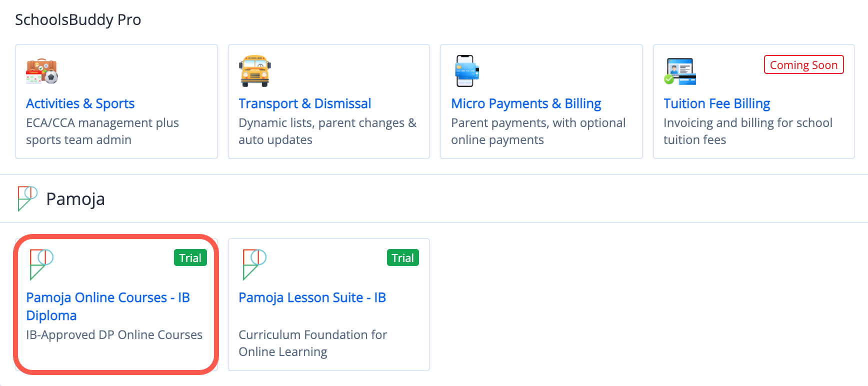Click the Activities & Sports suitcase icon
The height and width of the screenshot is (386, 868).
pos(42,71)
